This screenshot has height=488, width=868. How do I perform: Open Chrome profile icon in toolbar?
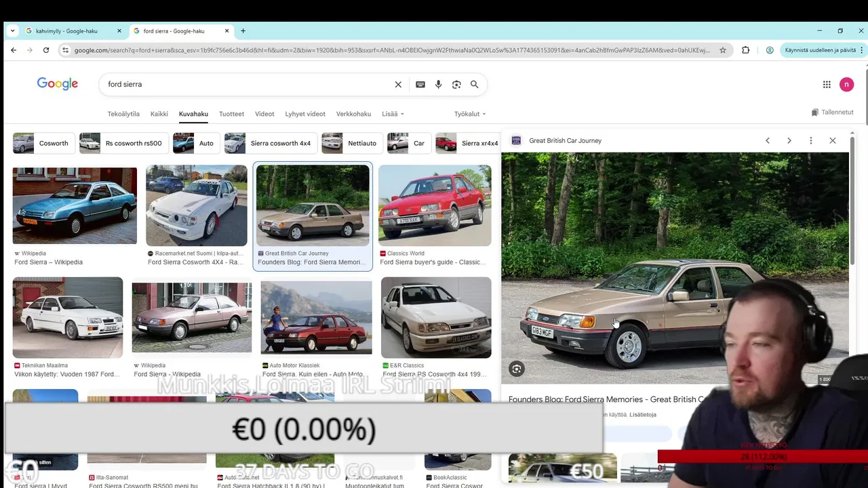coord(770,50)
